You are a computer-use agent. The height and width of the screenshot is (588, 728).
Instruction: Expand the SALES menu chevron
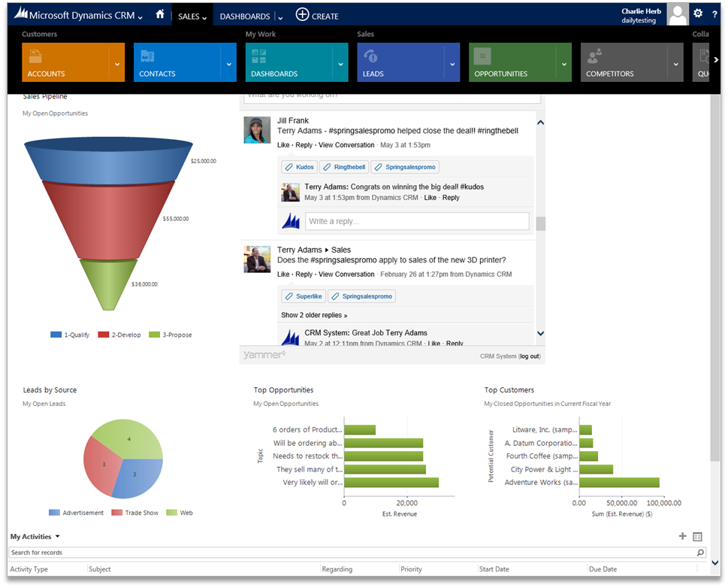tap(204, 17)
